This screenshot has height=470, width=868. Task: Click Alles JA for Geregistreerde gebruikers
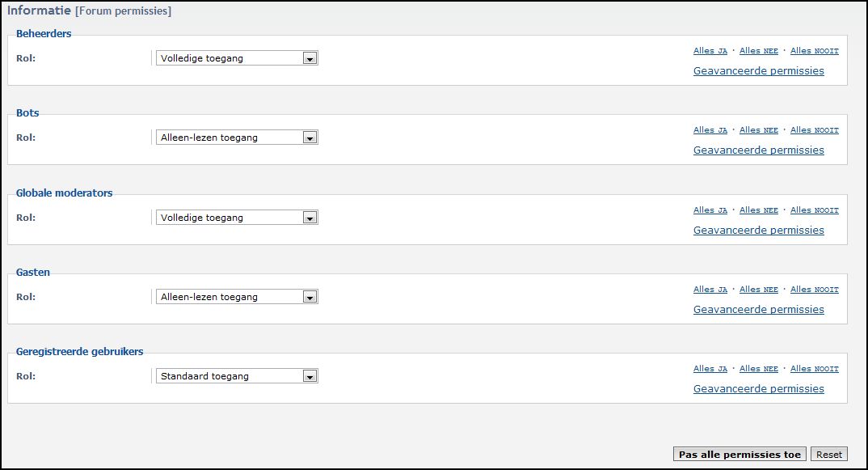click(710, 369)
